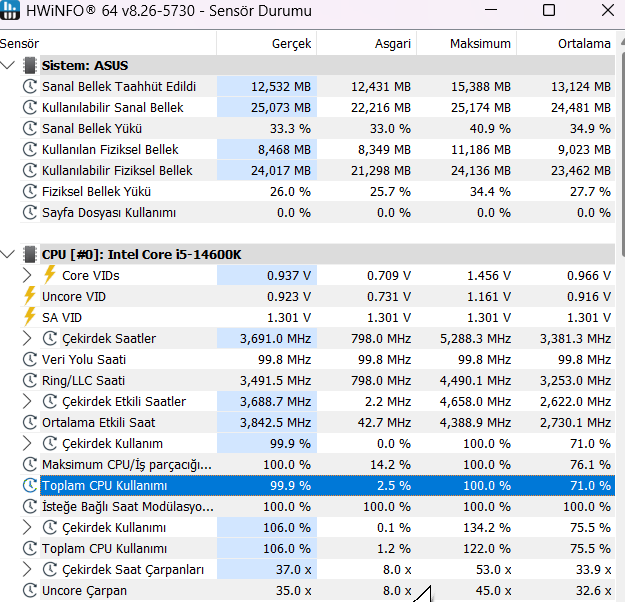Click the 37.0 x multiplier value

click(x=293, y=570)
